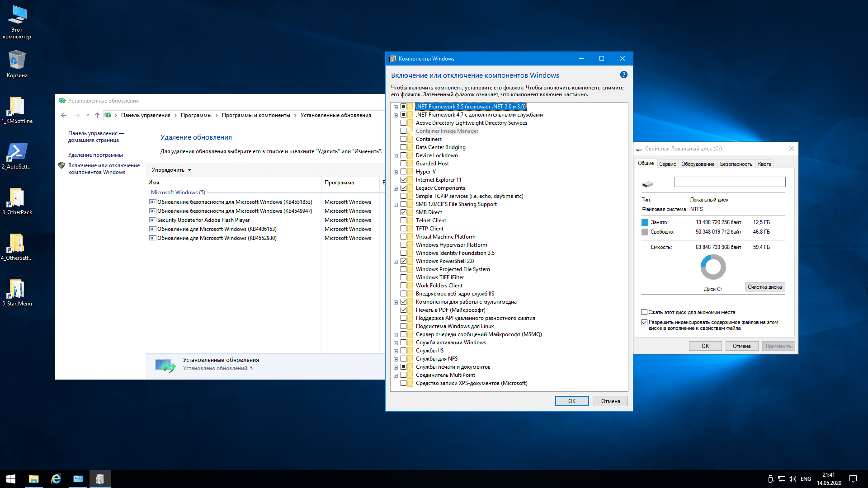Expand the .NET Framework 3.5 node
This screenshot has height=488, width=868.
[x=396, y=107]
